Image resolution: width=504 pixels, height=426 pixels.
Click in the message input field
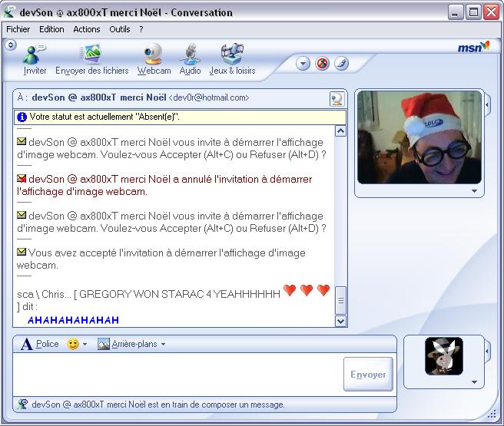point(177,375)
